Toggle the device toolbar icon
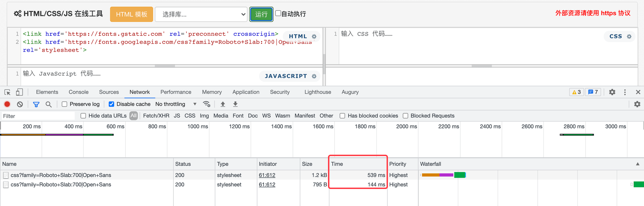The image size is (644, 206). 19,92
